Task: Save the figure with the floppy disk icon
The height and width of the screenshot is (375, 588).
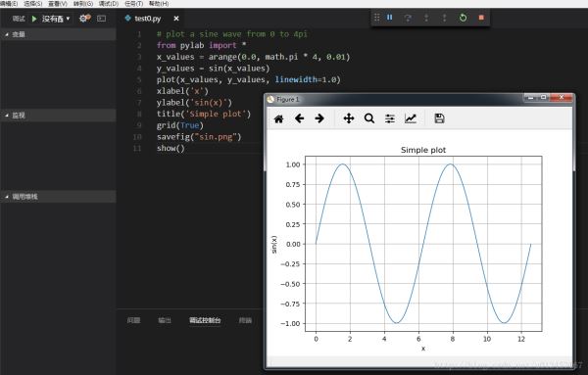Action: click(x=439, y=118)
